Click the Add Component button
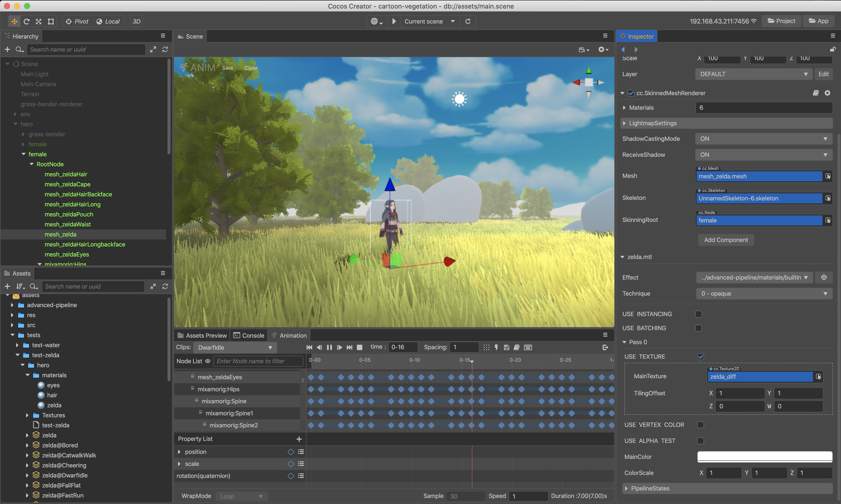The image size is (841, 504). (x=726, y=239)
